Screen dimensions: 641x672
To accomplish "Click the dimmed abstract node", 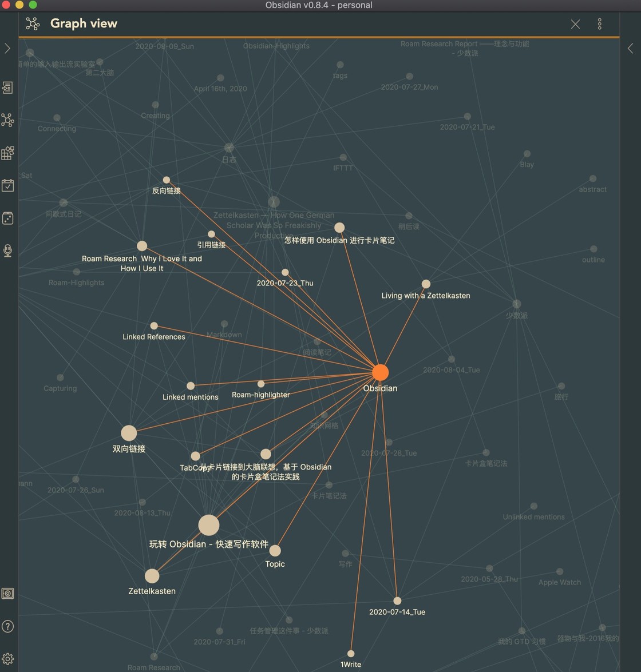I will (x=592, y=178).
